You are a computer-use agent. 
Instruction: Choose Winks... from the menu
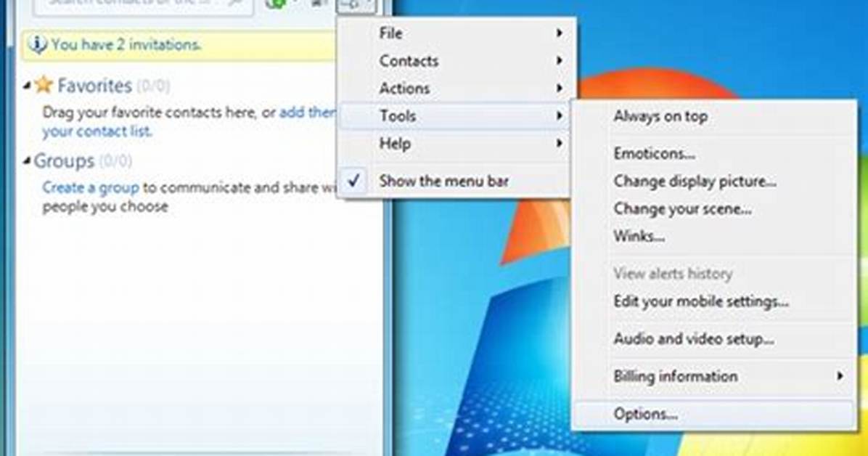tap(713, 236)
